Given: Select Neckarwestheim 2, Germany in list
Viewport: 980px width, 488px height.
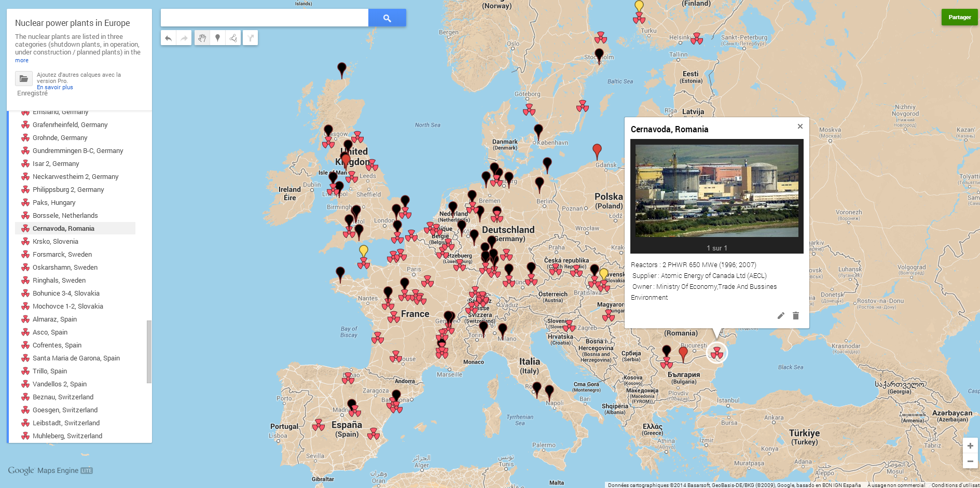Looking at the screenshot, I should point(75,176).
